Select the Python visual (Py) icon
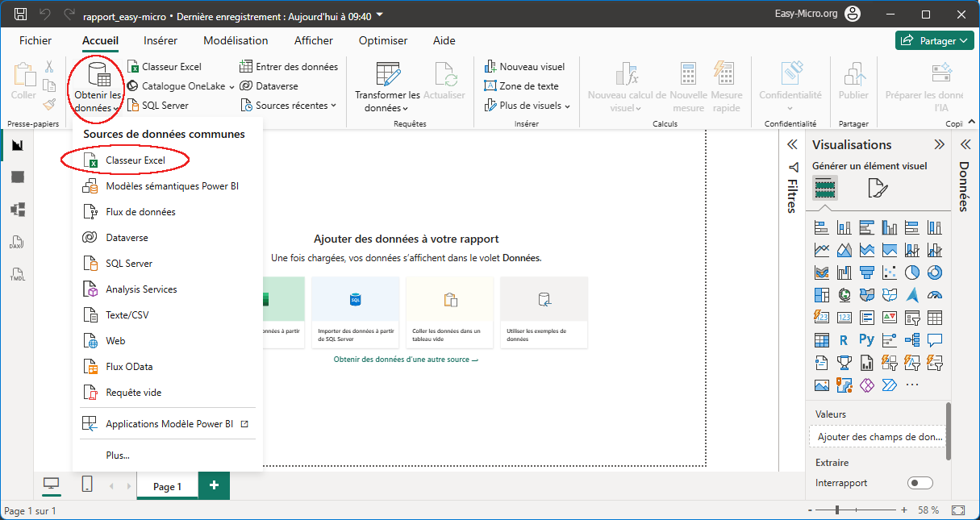 click(867, 339)
